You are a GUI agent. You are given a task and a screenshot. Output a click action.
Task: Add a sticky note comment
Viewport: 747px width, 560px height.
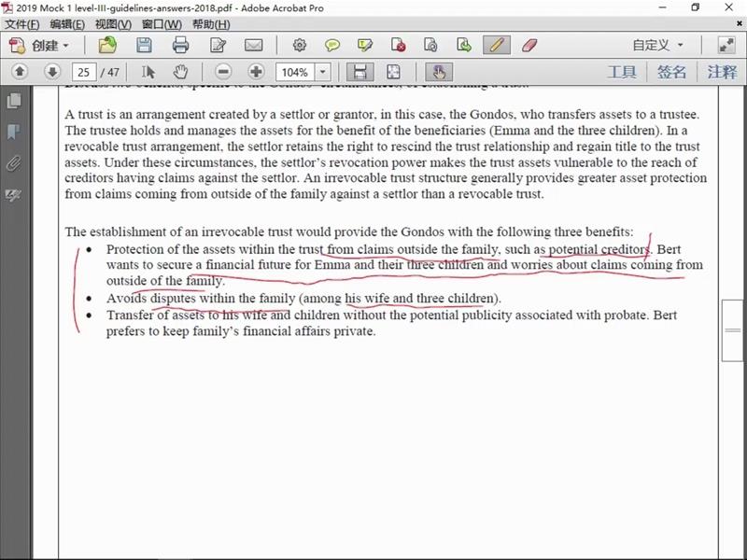pos(332,45)
